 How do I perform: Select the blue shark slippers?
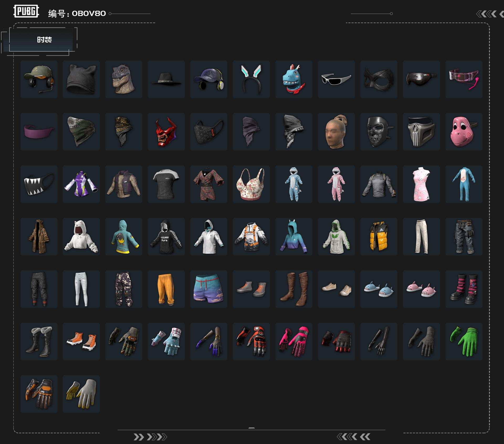379,289
